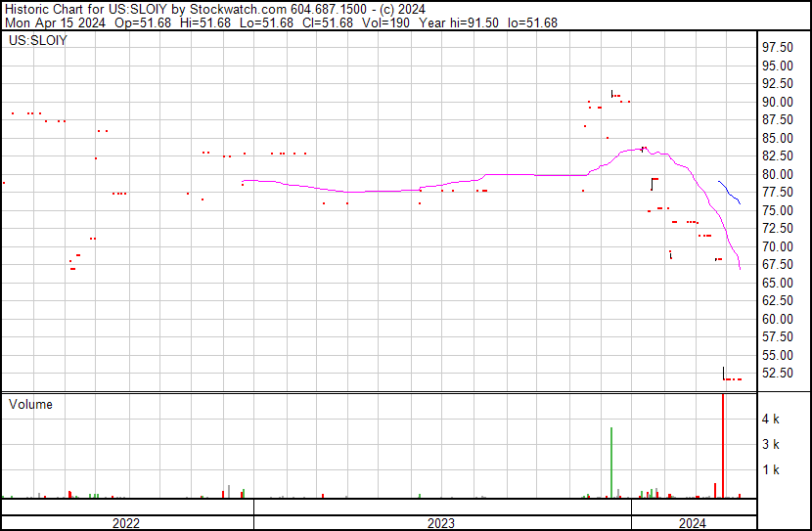Screen dimensions: 812x531
Task: Click the short blue moving average line
Action: tap(729, 193)
